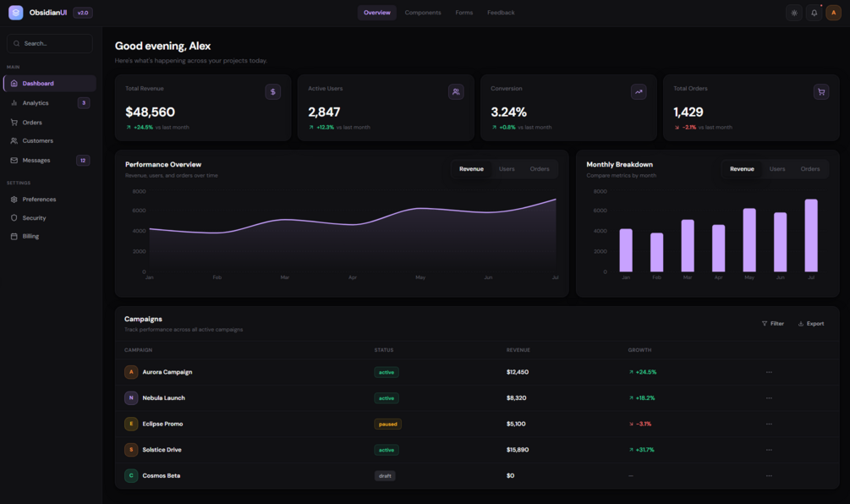Click the Messages badge showing 12

pos(83,161)
